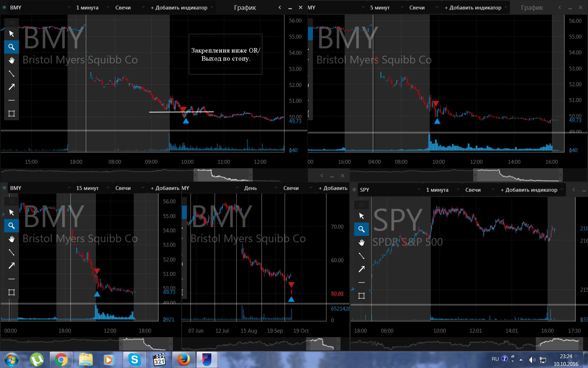Open the Windows Start menu
The width and height of the screenshot is (588, 368).
point(12,360)
